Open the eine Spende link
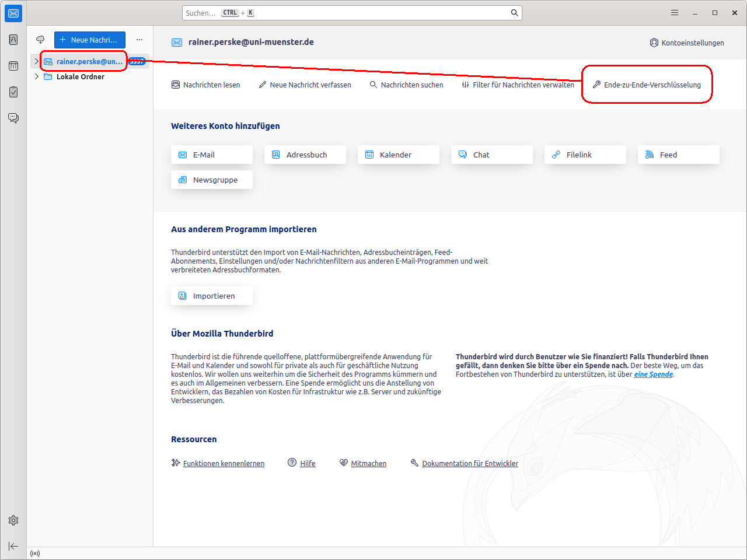The height and width of the screenshot is (560, 747). point(653,374)
